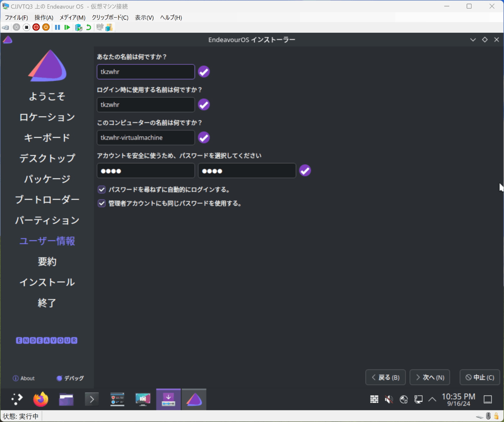504x422 pixels.
Task: Reset VM with green play icon
Action: [67, 27]
